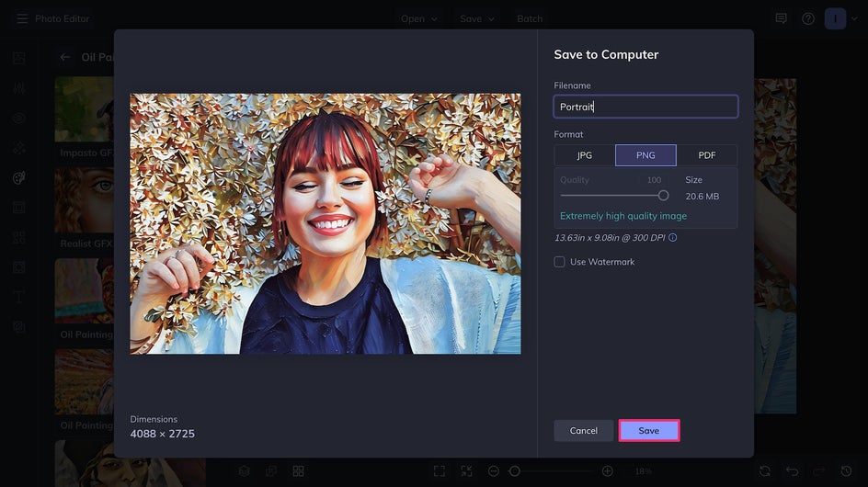This screenshot has height=487, width=868.
Task: Zoom out with the minus icon
Action: point(494,471)
